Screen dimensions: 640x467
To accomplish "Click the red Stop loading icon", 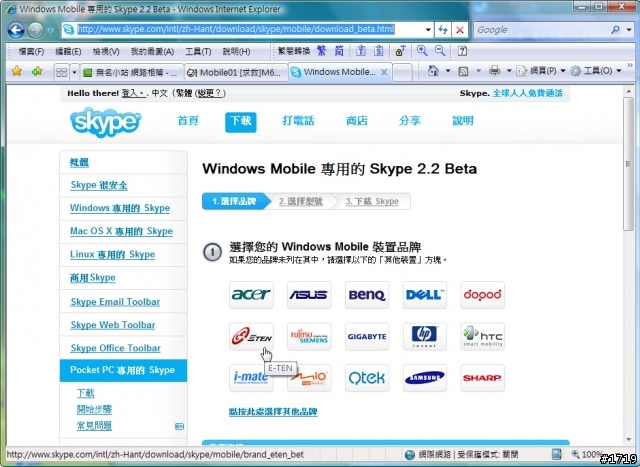I will 460,30.
